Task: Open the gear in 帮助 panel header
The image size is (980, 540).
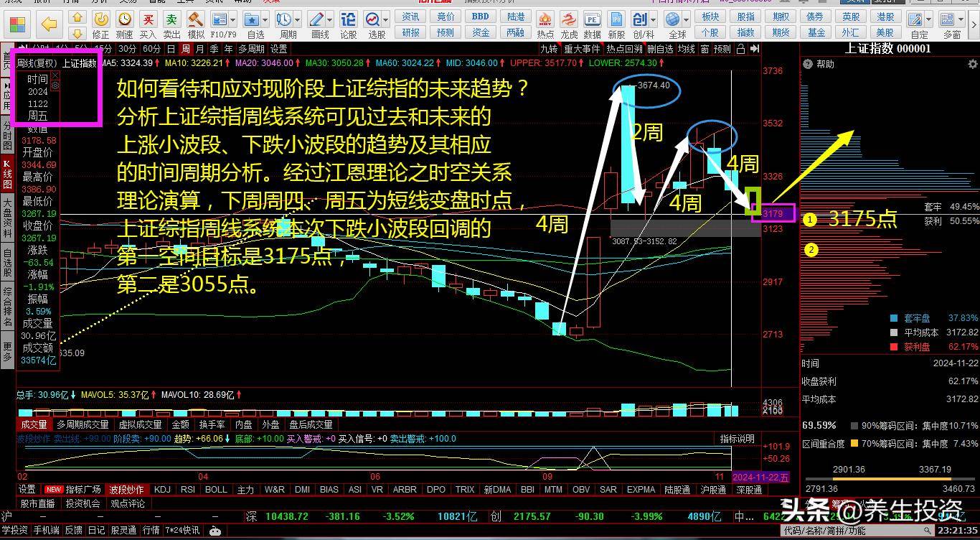Action: pyautogui.click(x=973, y=64)
